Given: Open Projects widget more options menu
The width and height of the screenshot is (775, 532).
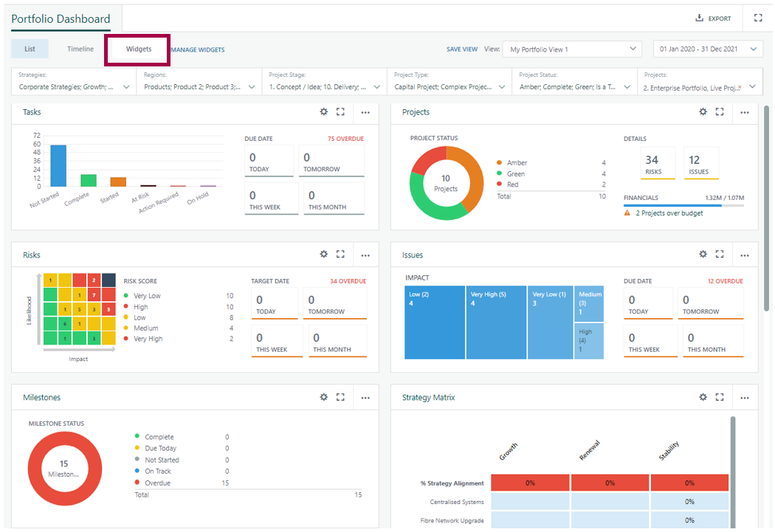Looking at the screenshot, I should 744,113.
